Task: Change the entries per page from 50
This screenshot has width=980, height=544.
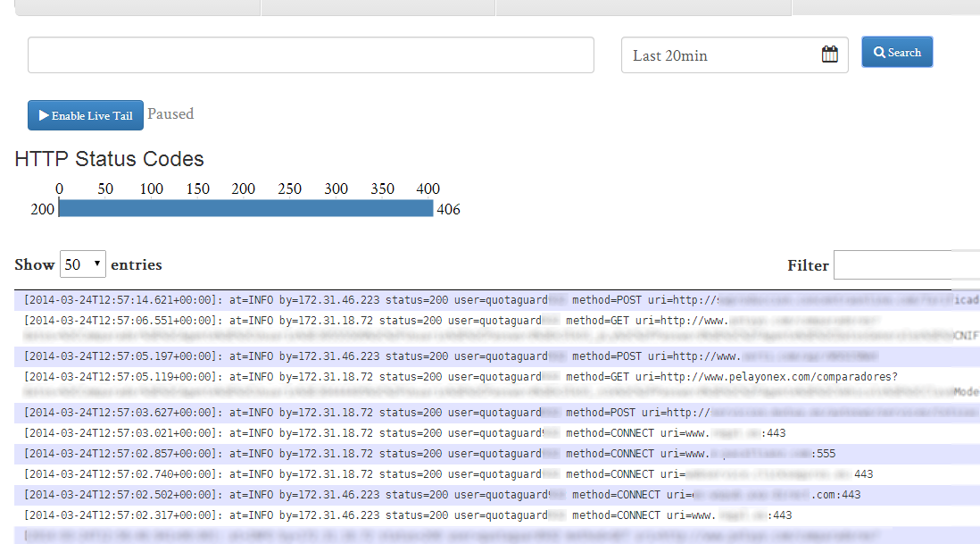Action: 82,264
